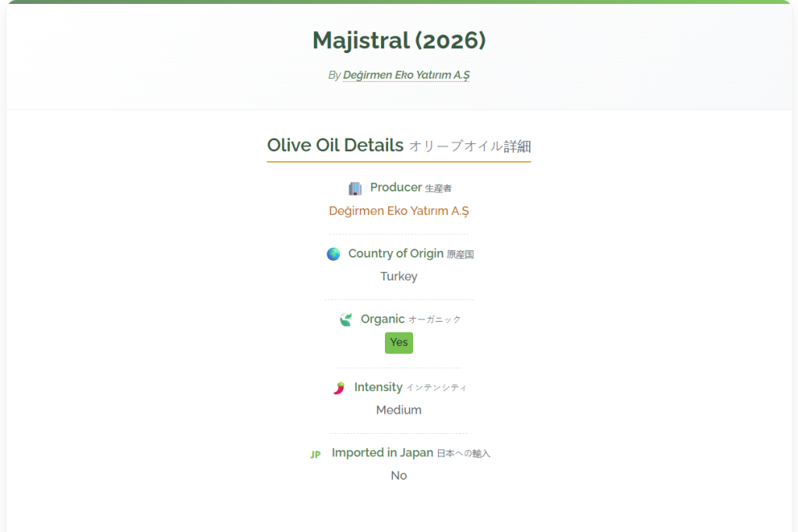Click the Organic label text
This screenshot has width=798, height=532.
(383, 319)
